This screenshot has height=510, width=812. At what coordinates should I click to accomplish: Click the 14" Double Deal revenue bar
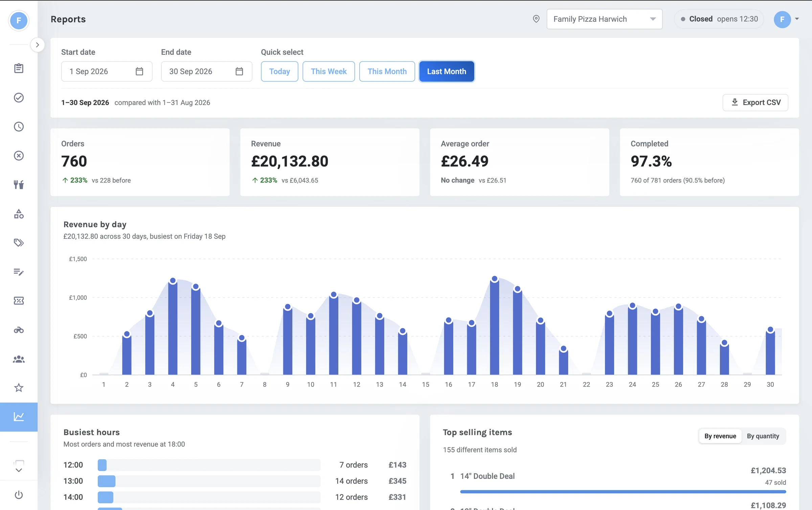click(x=623, y=491)
